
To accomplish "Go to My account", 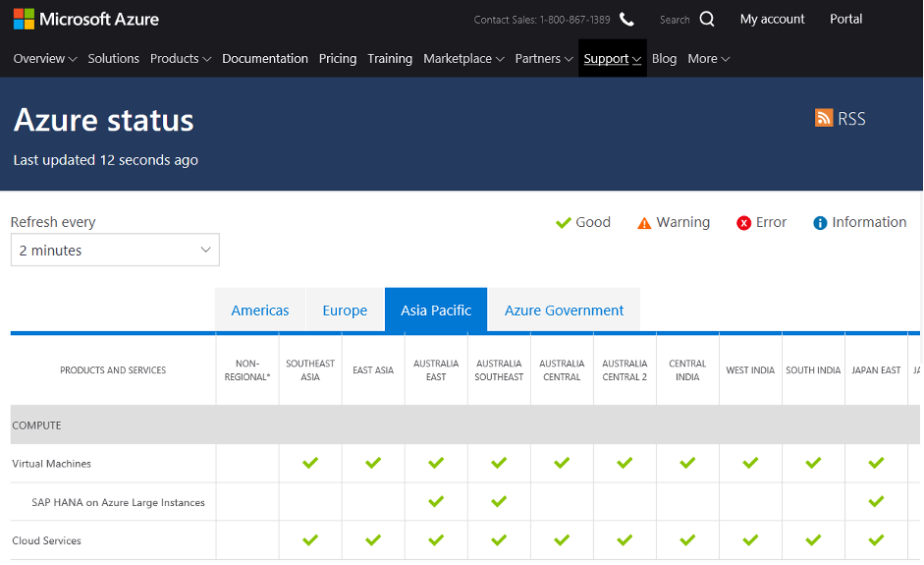I will pyautogui.click(x=773, y=19).
